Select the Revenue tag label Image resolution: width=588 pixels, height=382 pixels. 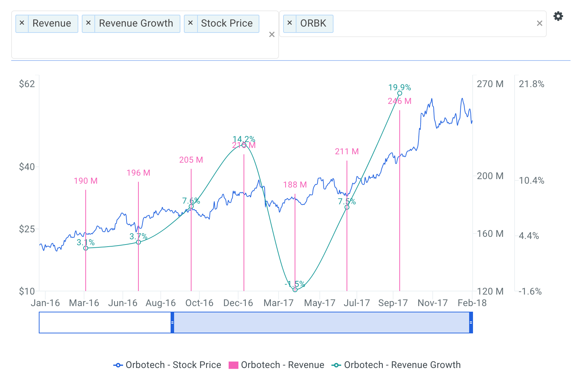(x=52, y=23)
